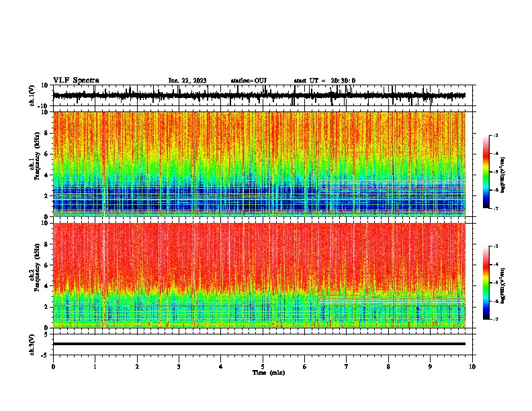
Task: Click the "8" kHz tick of ch.1 spectrogram
Action: 47,133
